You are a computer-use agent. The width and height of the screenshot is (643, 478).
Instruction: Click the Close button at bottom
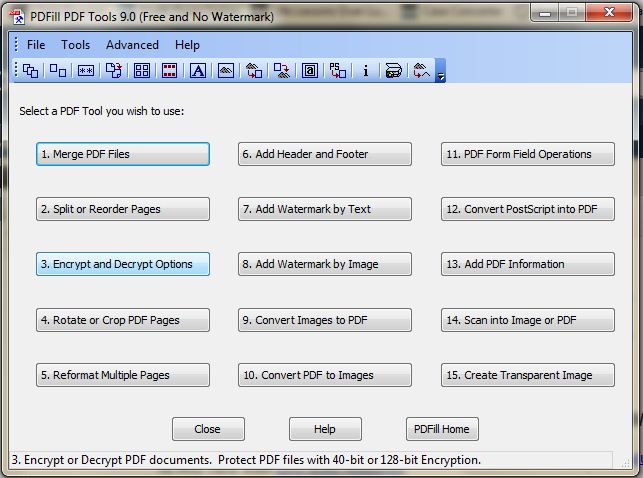[x=208, y=429]
